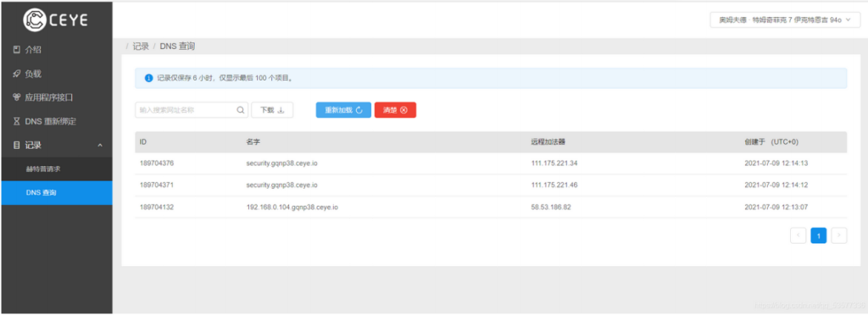Viewport: 868px width, 315px height.
Task: Click the 应用程序接口 icon
Action: pos(17,97)
